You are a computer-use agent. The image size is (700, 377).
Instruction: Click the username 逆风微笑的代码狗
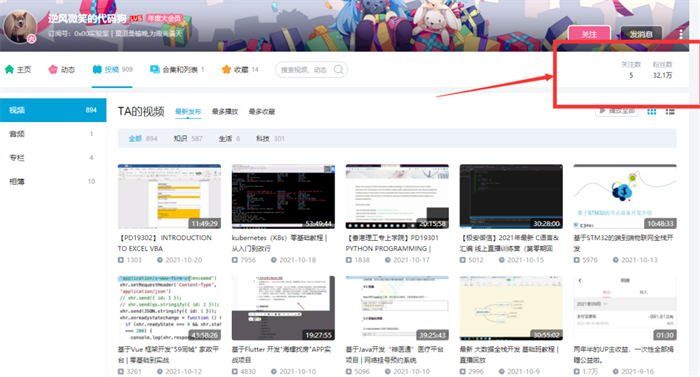tap(88, 18)
